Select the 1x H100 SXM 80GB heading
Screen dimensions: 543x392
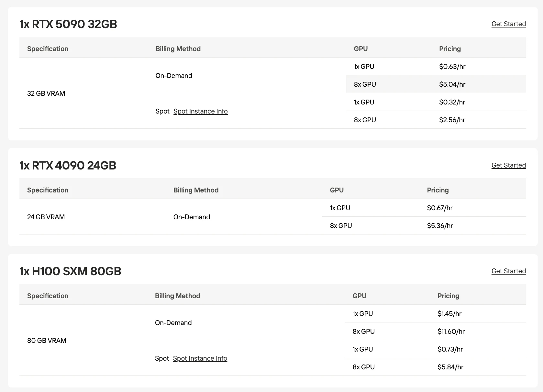(x=70, y=271)
